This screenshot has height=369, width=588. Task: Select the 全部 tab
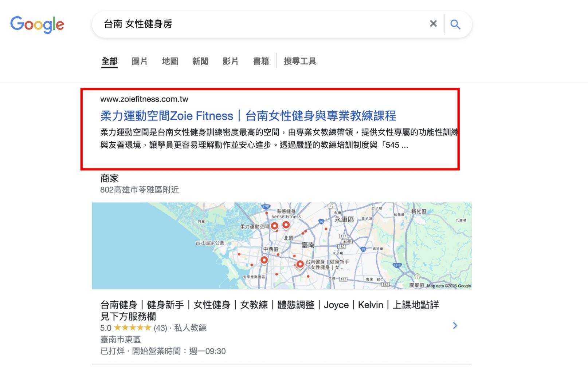[109, 61]
